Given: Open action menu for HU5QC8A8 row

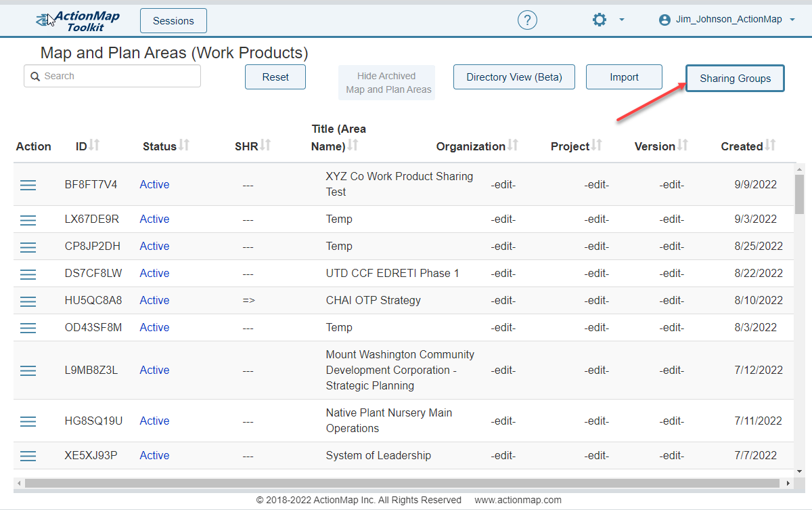Looking at the screenshot, I should coord(28,301).
